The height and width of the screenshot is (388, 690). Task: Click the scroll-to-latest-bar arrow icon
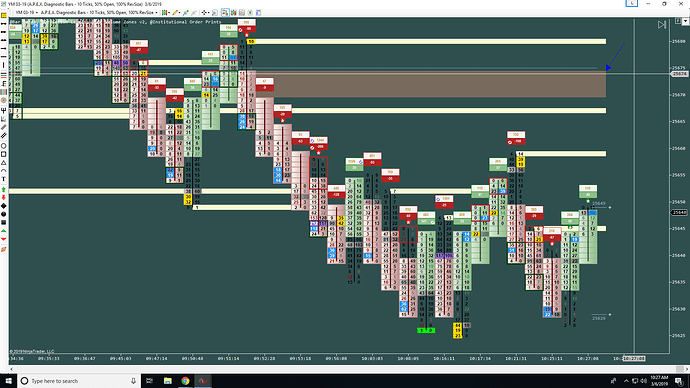click(662, 25)
